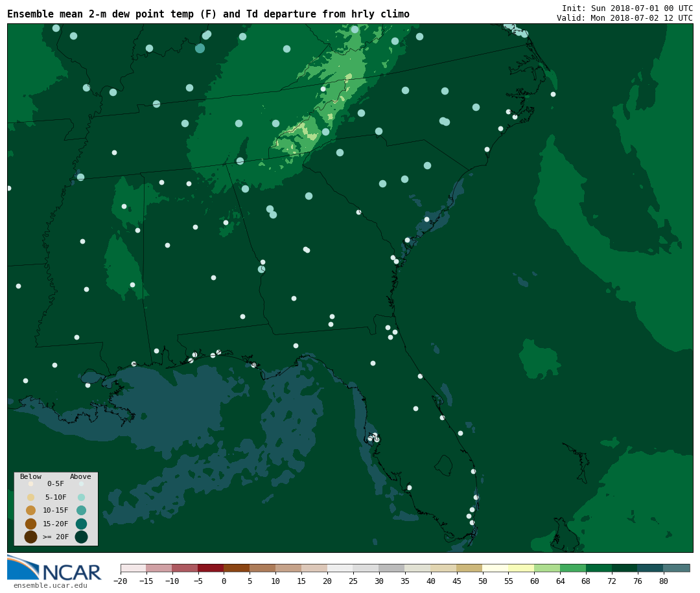
Task: Click the 'Below' legend header
Action: coord(31,476)
